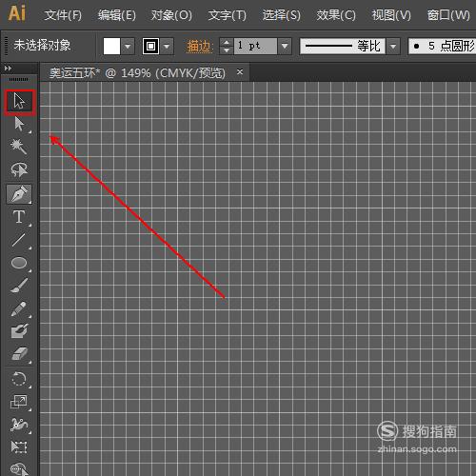476x476 pixels.
Task: Decrease stroke weight with down stepper
Action: [x=227, y=50]
